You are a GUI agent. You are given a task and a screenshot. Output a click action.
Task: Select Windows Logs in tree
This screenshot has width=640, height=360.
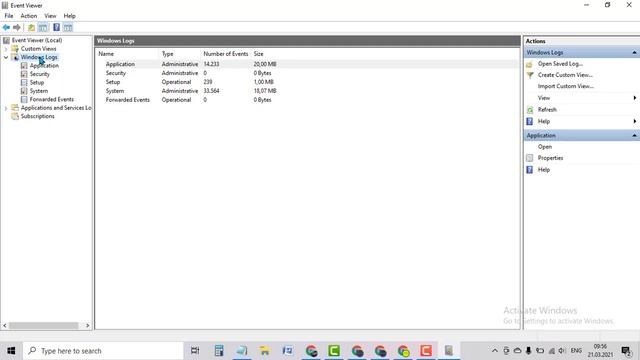point(39,57)
